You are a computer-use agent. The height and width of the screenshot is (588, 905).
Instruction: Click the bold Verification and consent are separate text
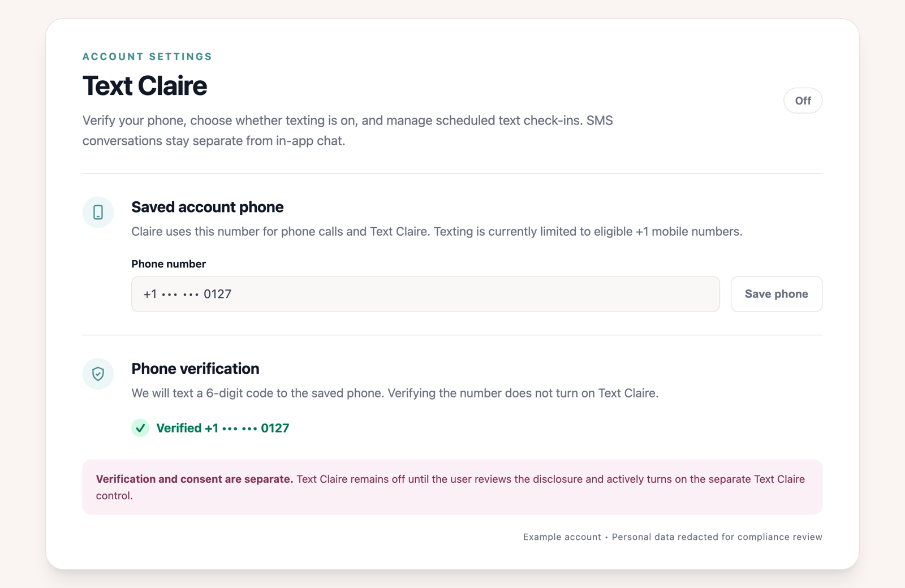195,479
